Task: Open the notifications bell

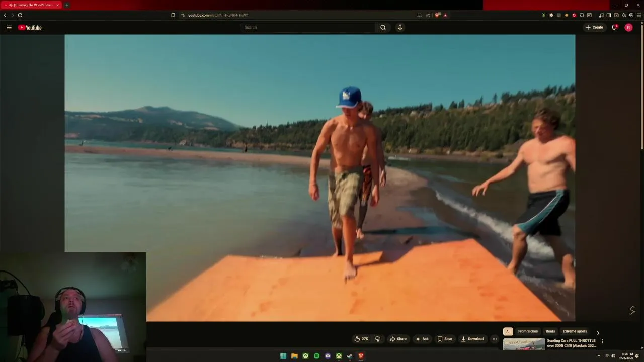Action: tap(614, 27)
